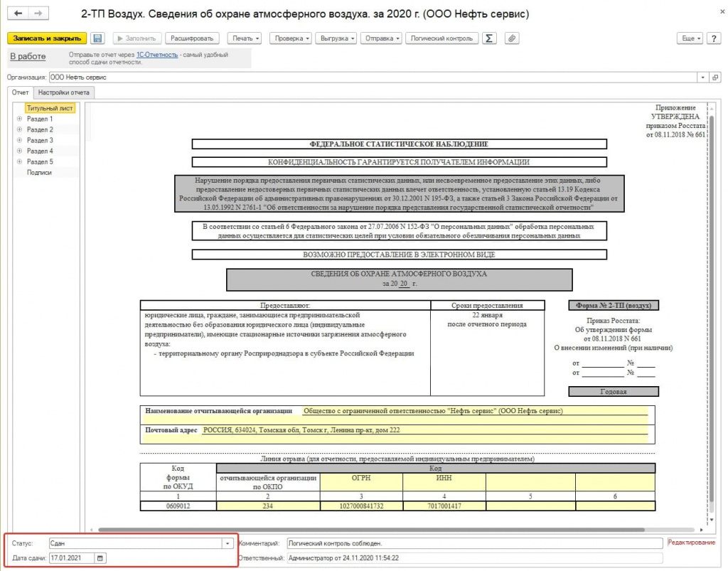Click the scroll-up arrow of the report
728x571 pixels.
711,108
